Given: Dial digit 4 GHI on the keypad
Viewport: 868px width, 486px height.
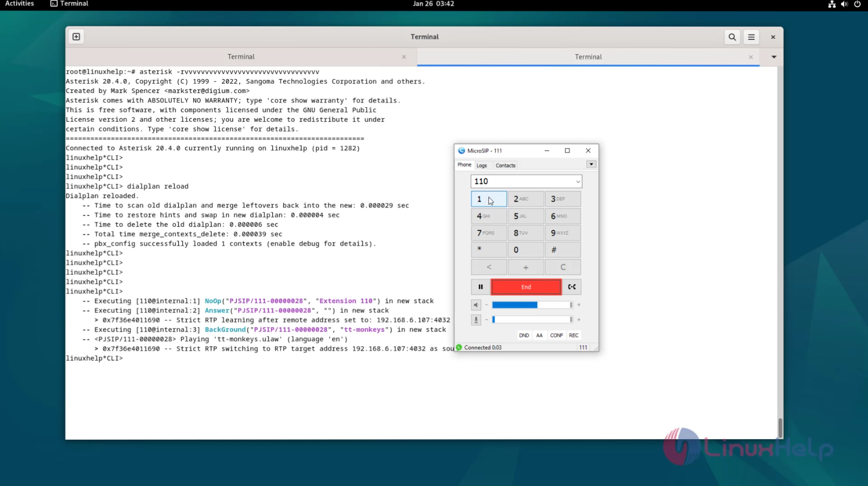Looking at the screenshot, I should point(489,216).
